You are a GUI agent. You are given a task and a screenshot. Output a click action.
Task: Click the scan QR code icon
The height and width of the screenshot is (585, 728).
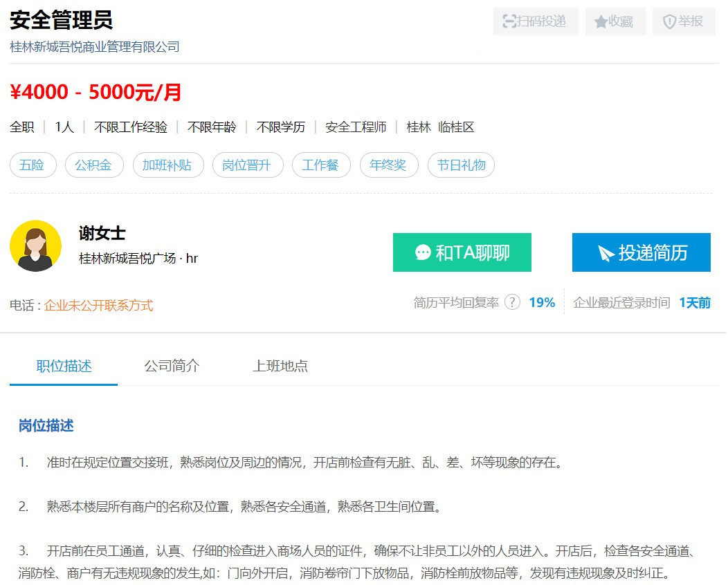point(509,21)
